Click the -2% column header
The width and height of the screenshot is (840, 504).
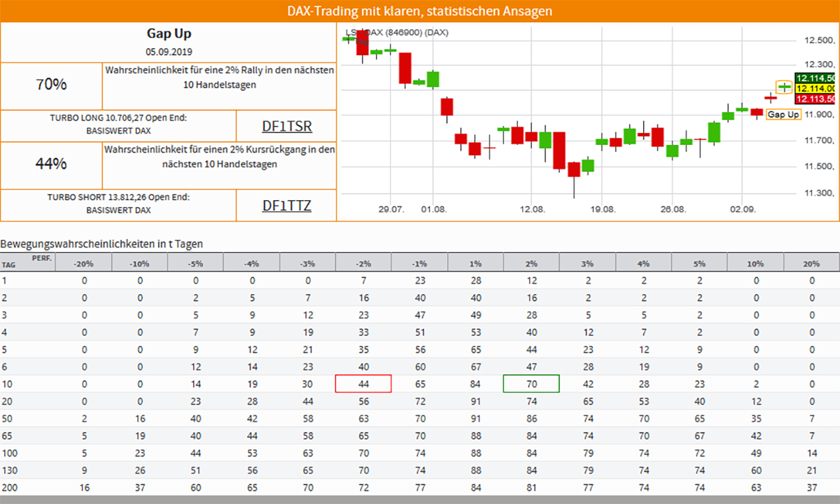coord(363,262)
